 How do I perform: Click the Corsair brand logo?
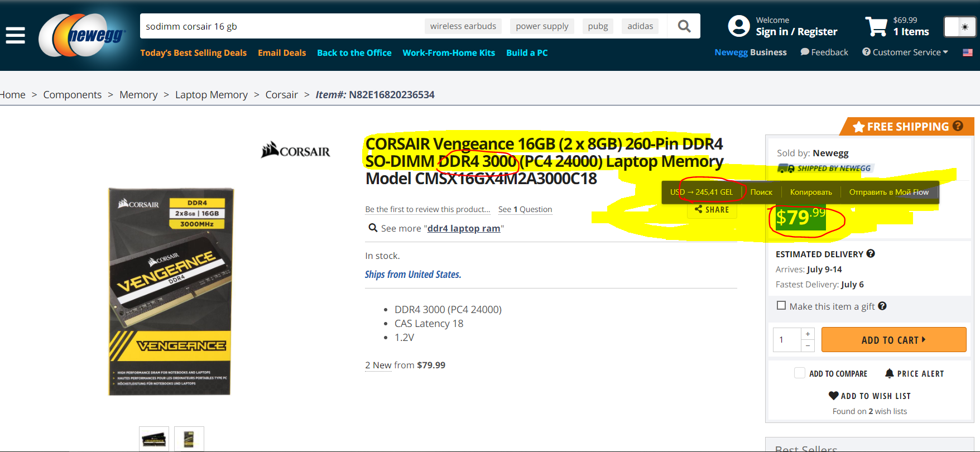pos(295,150)
